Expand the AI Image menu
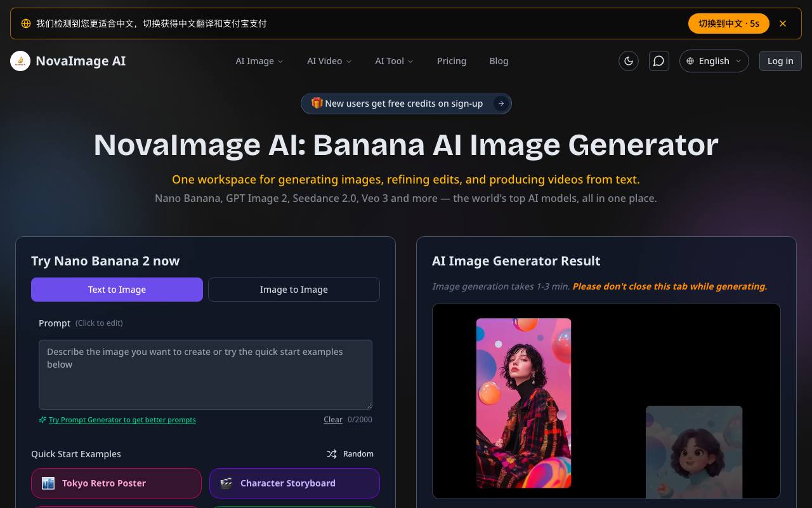Screen dimensions: 812x508 coord(259,61)
